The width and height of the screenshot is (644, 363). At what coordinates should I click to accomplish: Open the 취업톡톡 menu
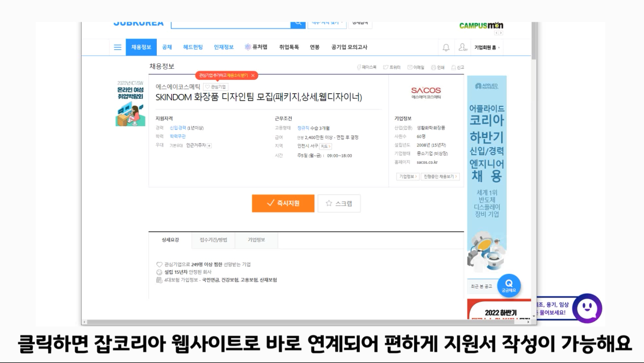[289, 47]
